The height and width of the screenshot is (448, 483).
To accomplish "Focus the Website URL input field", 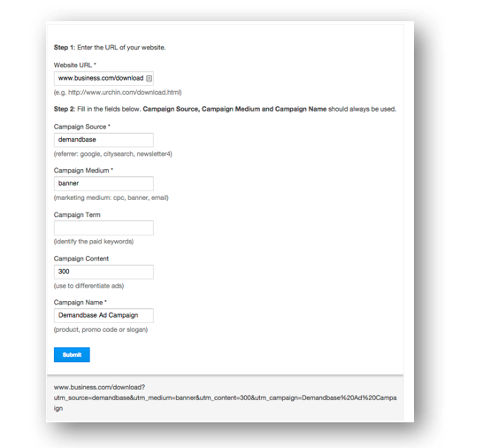I will click(103, 78).
